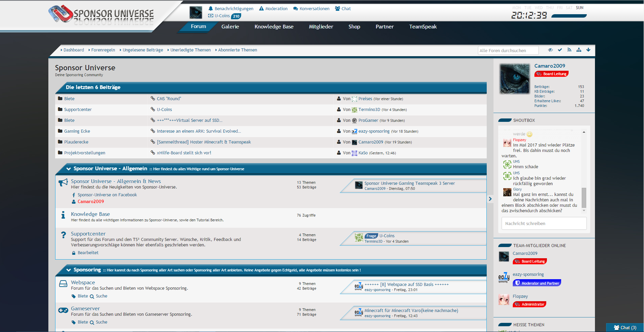
Task: Collapse sidebar using the right chevron arrow
Action: click(x=490, y=199)
